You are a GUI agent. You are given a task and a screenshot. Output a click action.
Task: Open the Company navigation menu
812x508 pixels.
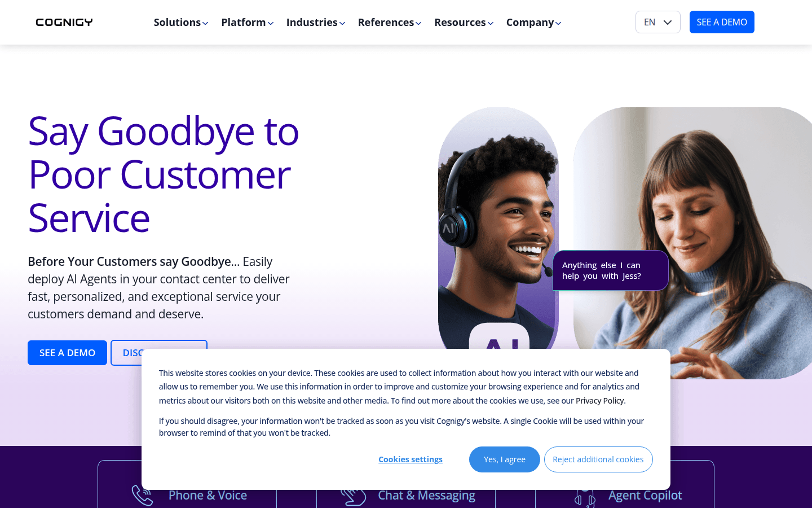click(533, 22)
